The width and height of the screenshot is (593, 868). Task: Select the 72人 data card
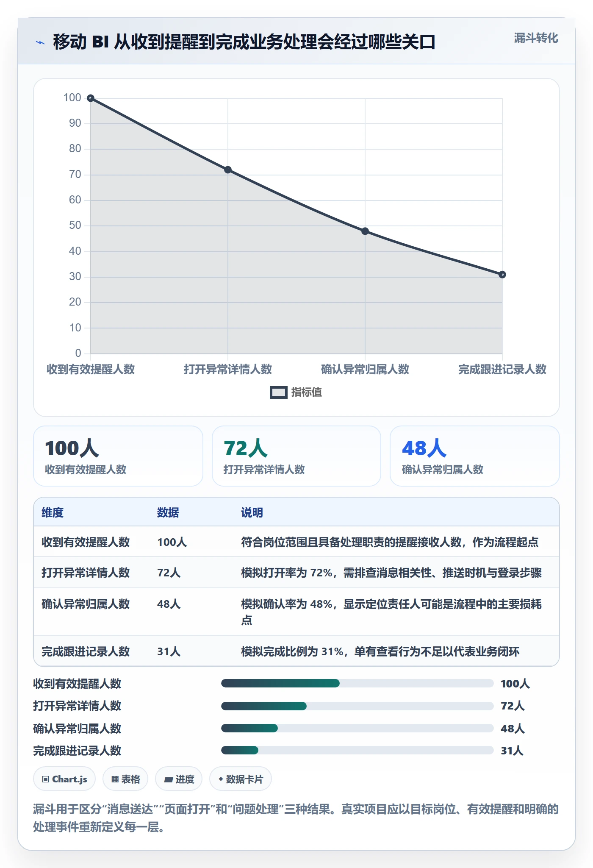tap(296, 456)
